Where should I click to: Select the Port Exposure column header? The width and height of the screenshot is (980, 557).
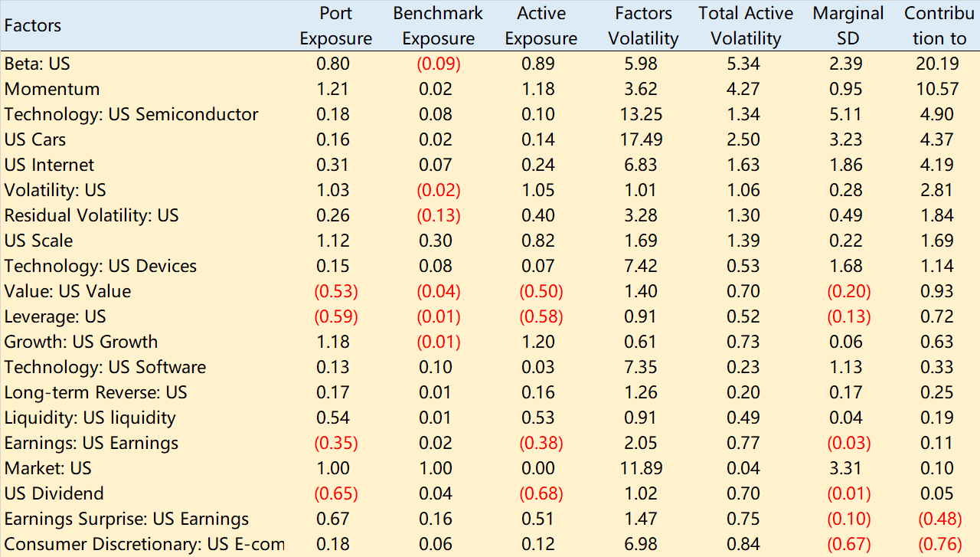[335, 26]
